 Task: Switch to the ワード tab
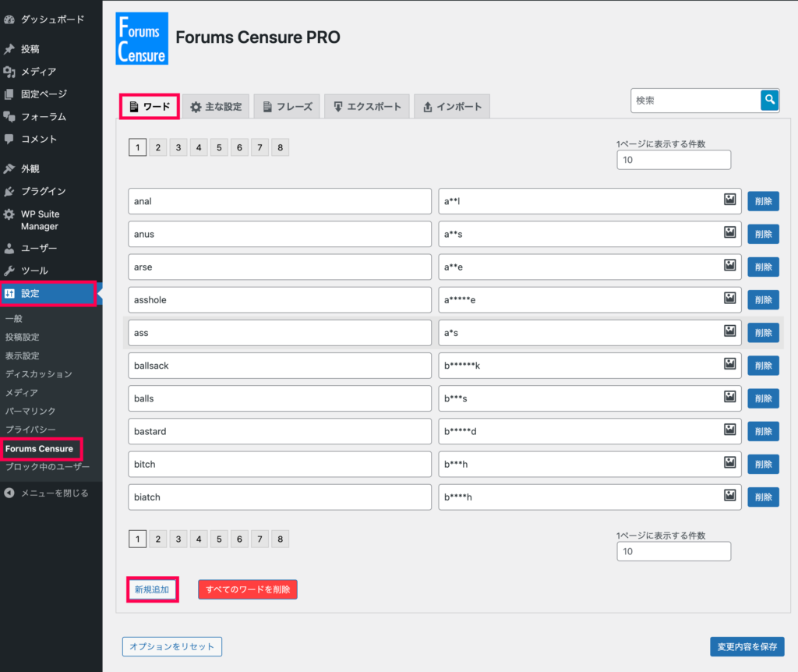150,106
